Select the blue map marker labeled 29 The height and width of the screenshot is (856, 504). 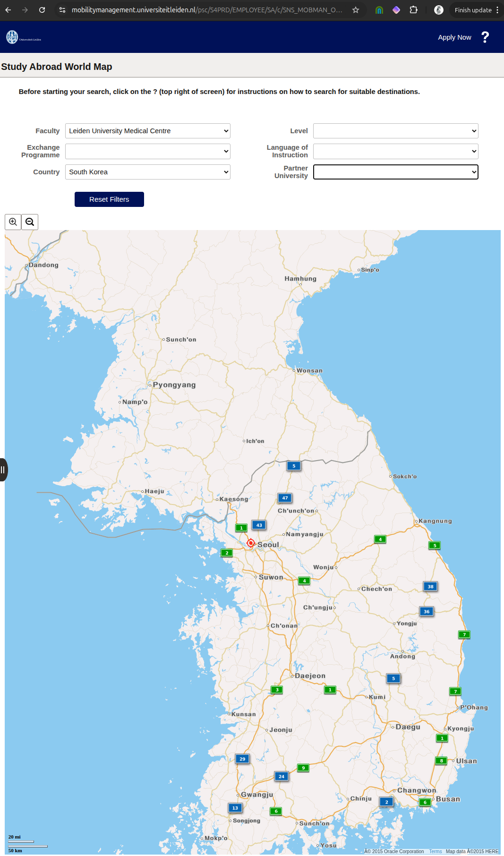[242, 759]
